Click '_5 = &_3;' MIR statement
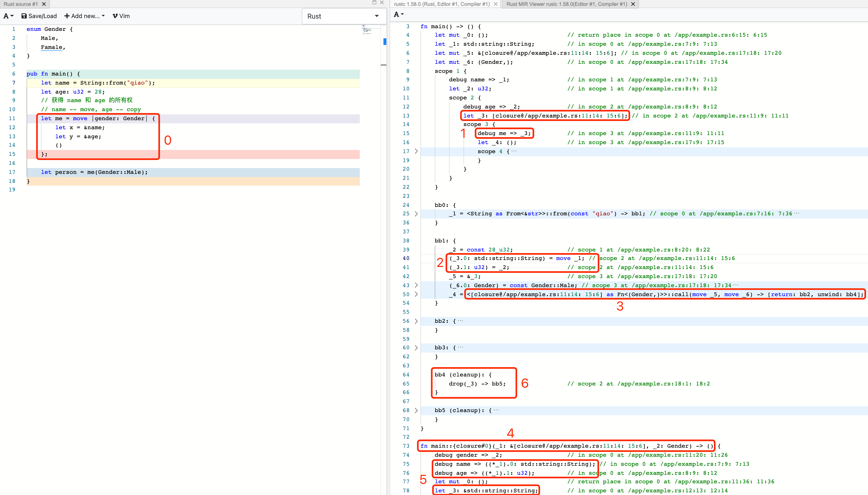Screen dimensions: 868x495 (x=465, y=276)
